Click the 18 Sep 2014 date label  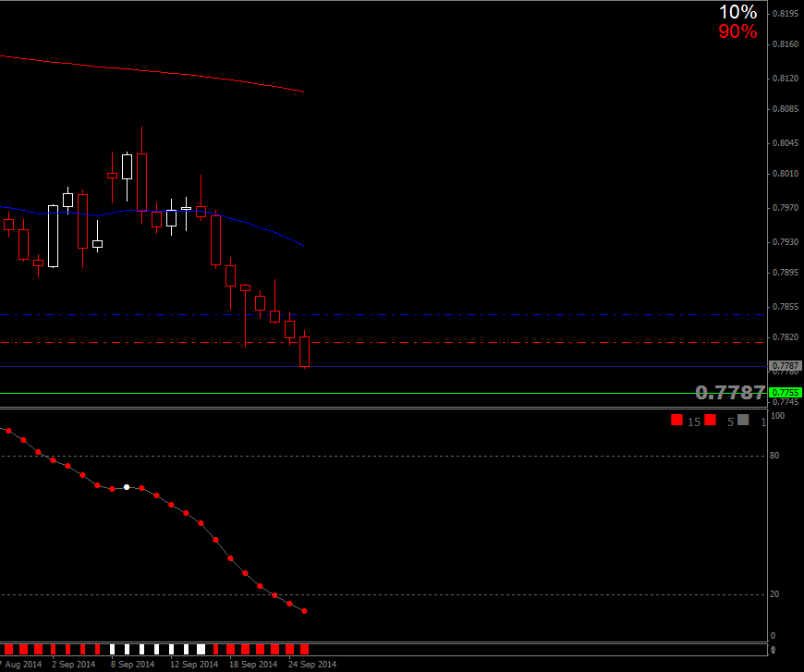(253, 665)
